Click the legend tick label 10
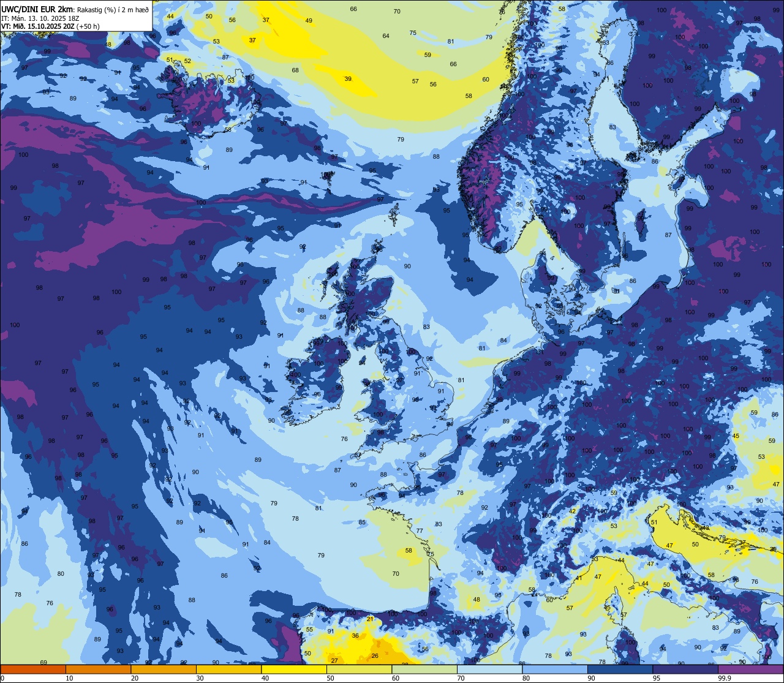 coord(69,678)
